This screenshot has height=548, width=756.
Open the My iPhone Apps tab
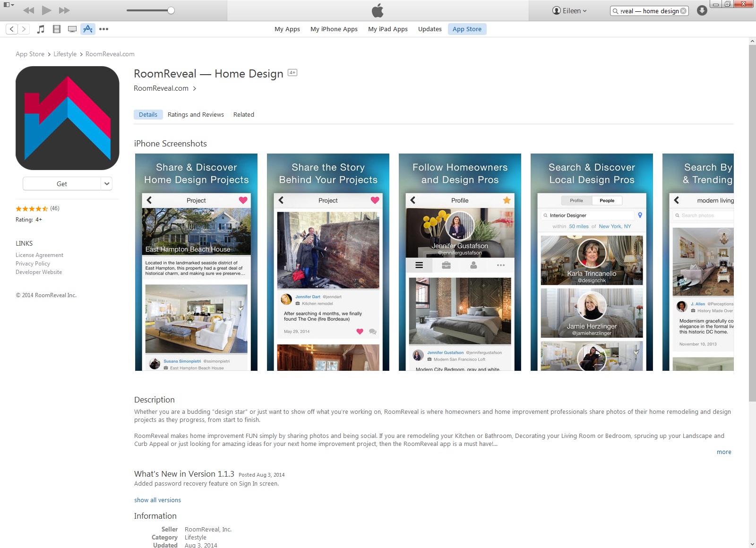tap(334, 29)
